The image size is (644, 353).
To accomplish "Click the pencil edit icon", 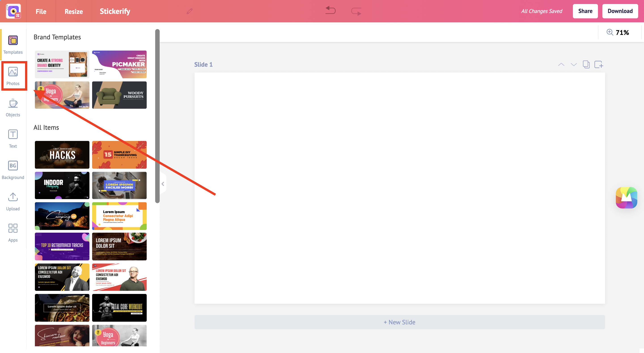I will pos(189,11).
